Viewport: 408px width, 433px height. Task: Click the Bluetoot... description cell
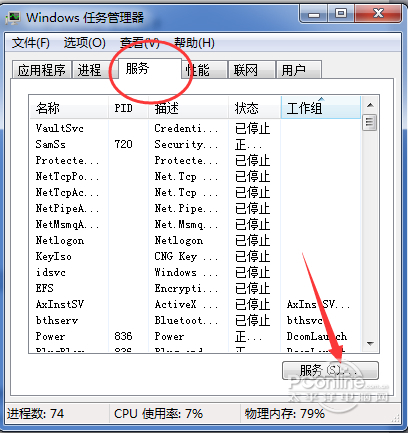[186, 320]
